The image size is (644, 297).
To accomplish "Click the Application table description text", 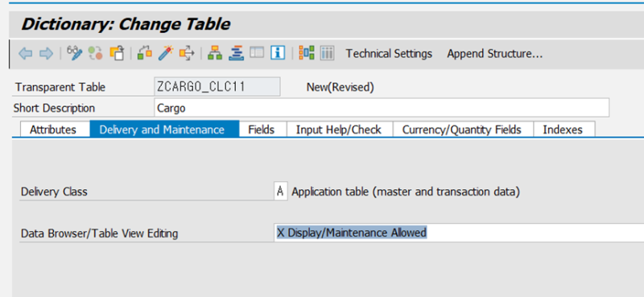I will point(406,192).
